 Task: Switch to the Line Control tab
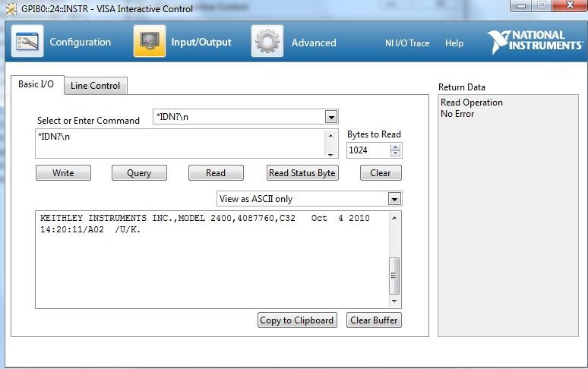[x=95, y=86]
